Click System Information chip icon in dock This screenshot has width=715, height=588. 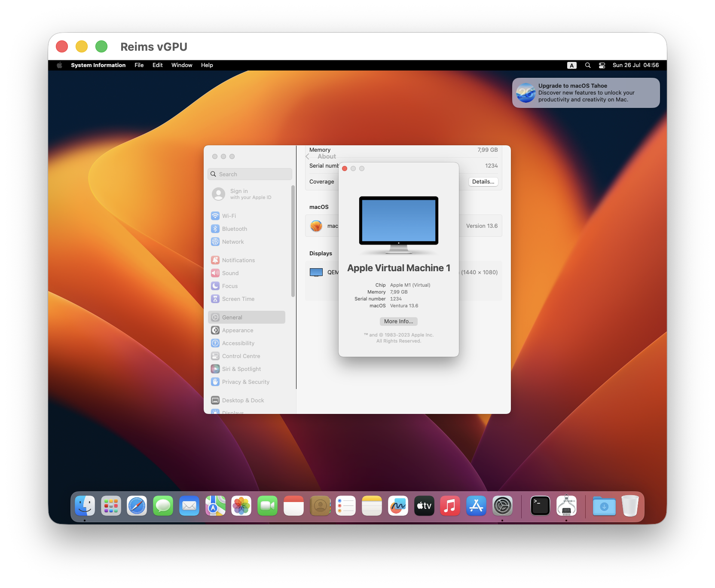[566, 506]
